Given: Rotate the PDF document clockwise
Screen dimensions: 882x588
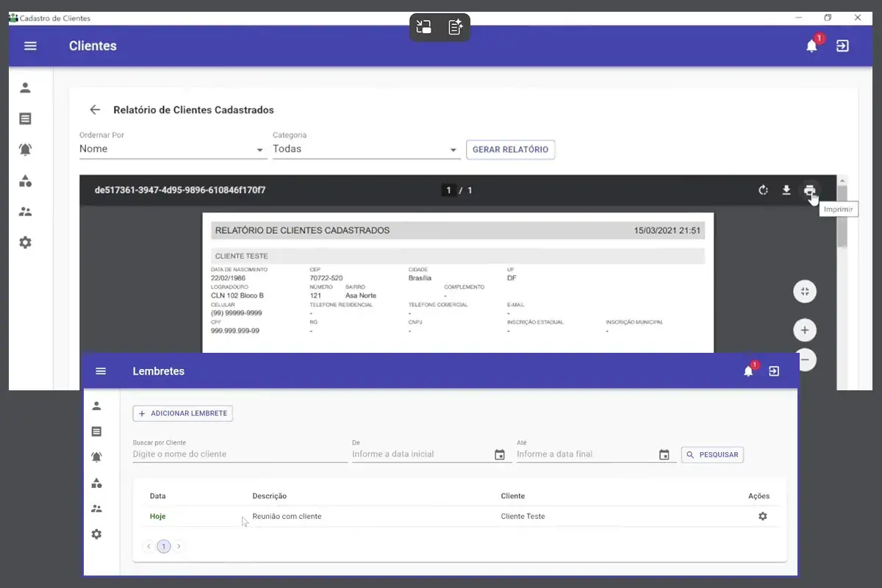Looking at the screenshot, I should [764, 190].
